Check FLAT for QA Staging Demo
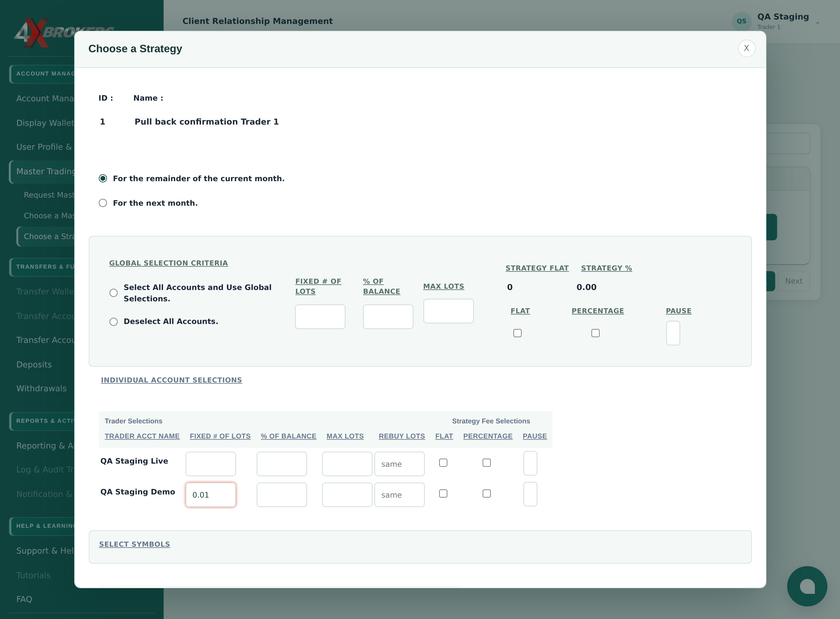Viewport: 840px width, 619px height. tap(443, 494)
